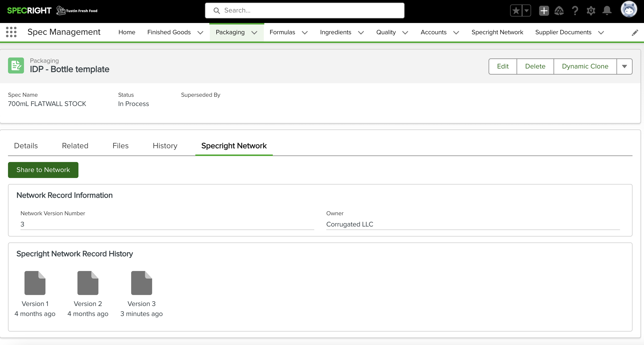Go to the Home nav tab

pos(127,32)
